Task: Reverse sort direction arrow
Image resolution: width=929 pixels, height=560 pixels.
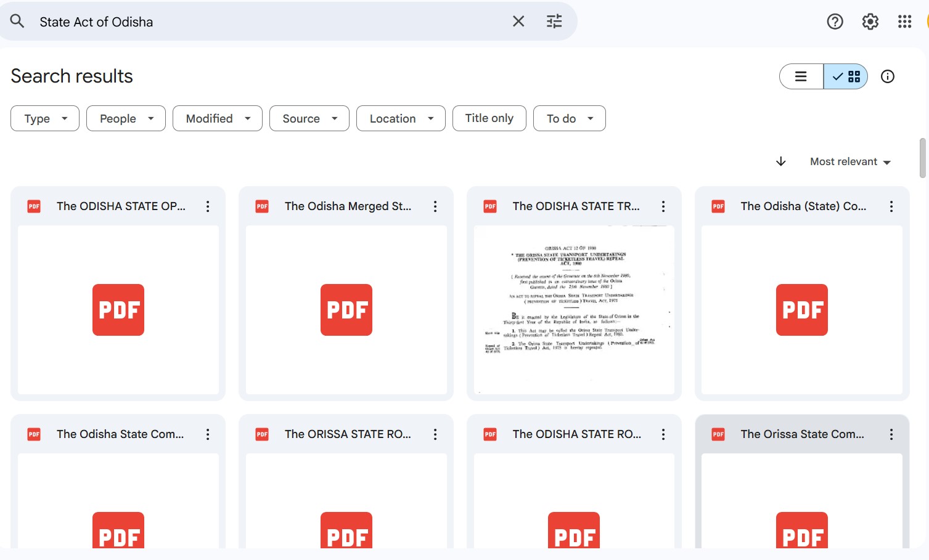Action: click(x=780, y=161)
